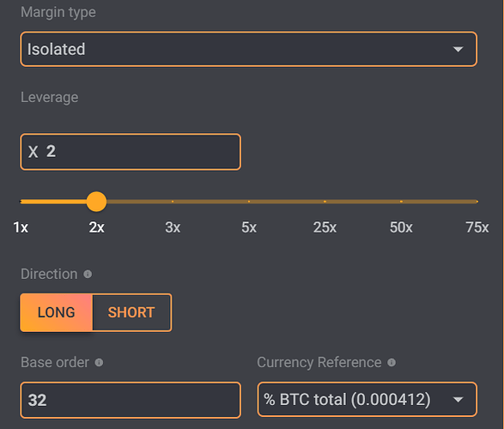Set leverage slider to 3x mark
This screenshot has height=429, width=504.
tap(173, 202)
